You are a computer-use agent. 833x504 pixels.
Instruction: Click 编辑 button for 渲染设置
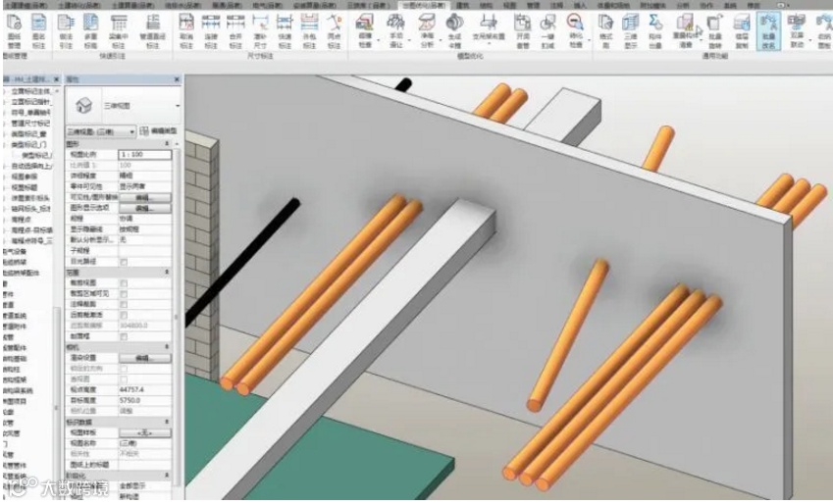[145, 358]
